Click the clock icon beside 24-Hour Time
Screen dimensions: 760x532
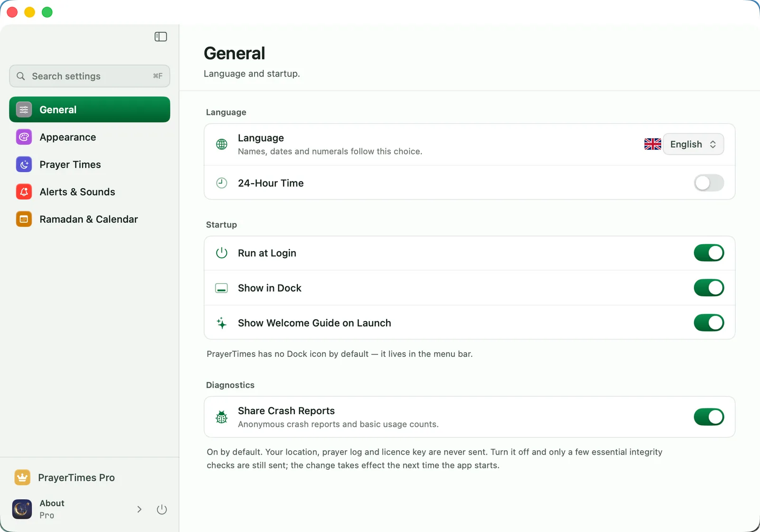coord(221,183)
